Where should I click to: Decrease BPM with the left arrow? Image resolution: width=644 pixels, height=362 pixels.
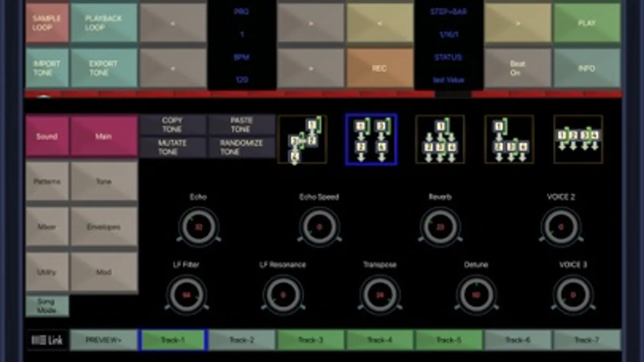pos(173,68)
